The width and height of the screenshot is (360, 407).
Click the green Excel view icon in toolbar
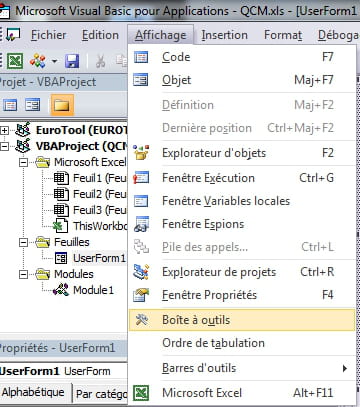coord(15,61)
